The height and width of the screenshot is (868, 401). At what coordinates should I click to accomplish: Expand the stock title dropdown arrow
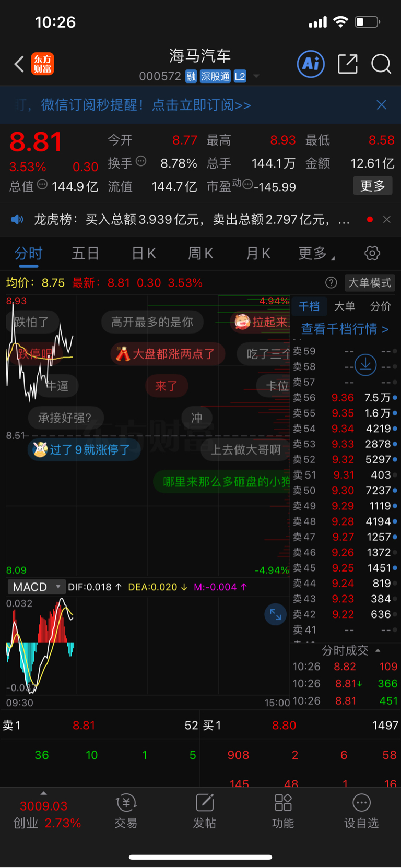[x=256, y=77]
